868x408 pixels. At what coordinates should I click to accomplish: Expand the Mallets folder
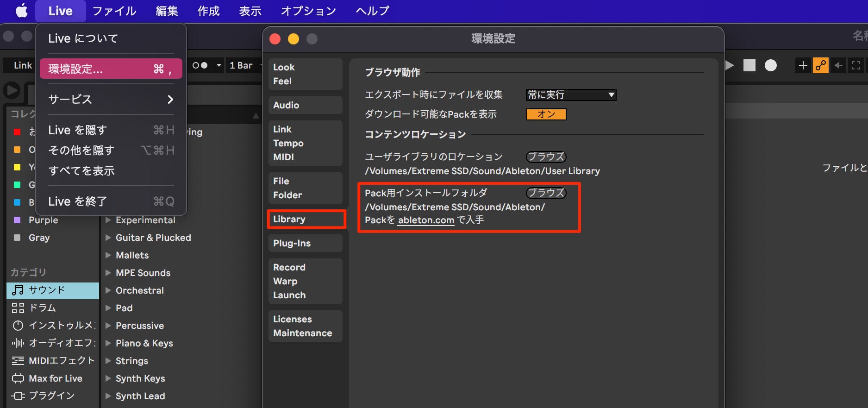tap(108, 255)
